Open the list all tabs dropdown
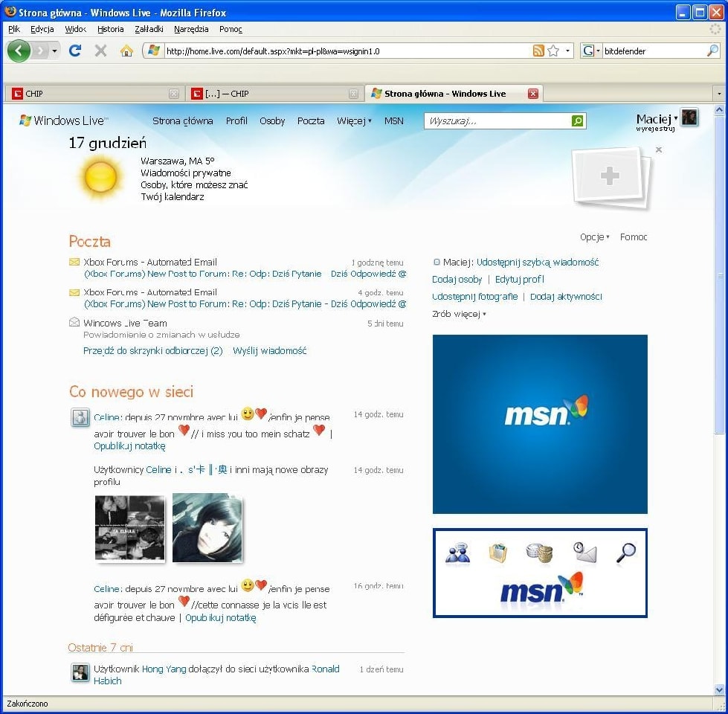 (719, 94)
